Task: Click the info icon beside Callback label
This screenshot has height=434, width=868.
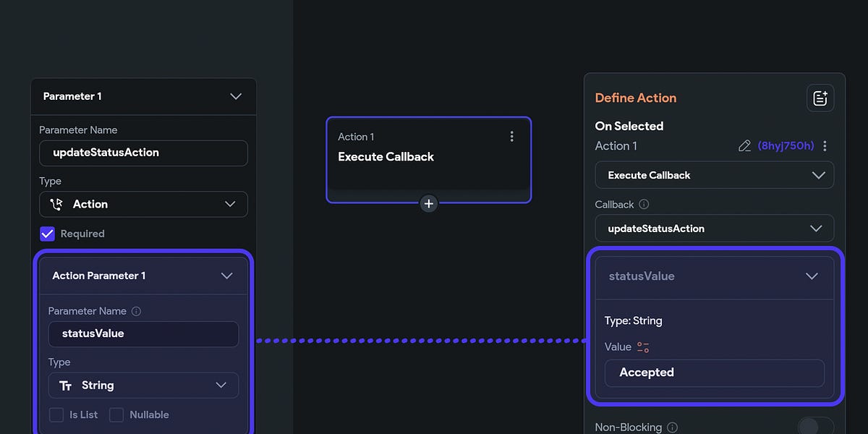Action: click(644, 204)
